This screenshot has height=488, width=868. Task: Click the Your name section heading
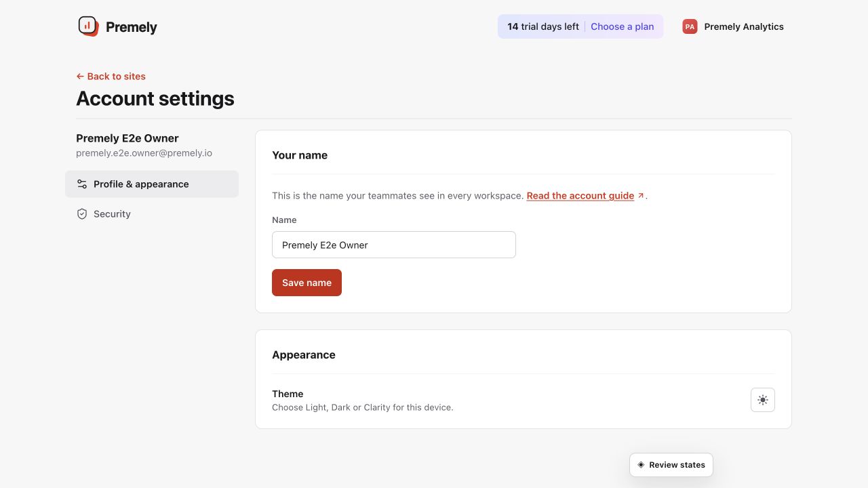[x=300, y=155]
